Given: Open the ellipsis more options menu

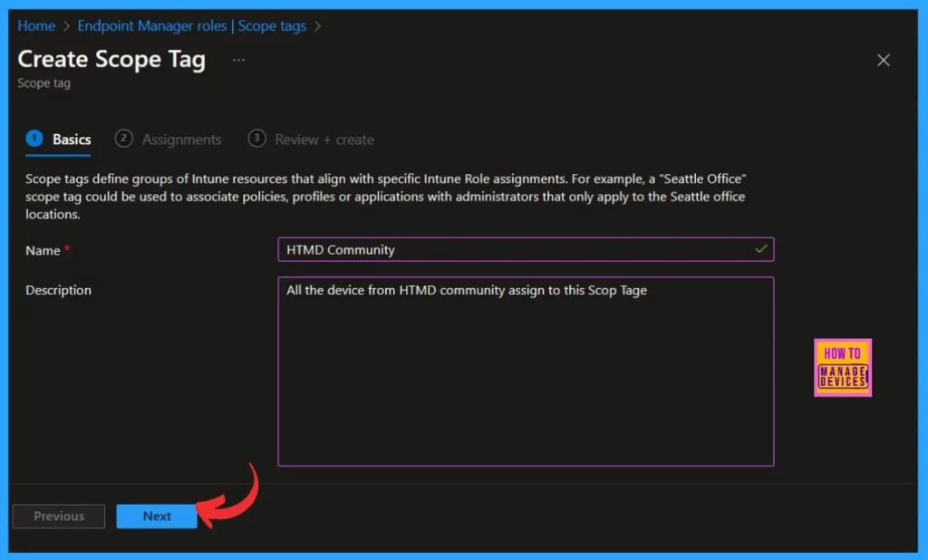Looking at the screenshot, I should [x=238, y=60].
